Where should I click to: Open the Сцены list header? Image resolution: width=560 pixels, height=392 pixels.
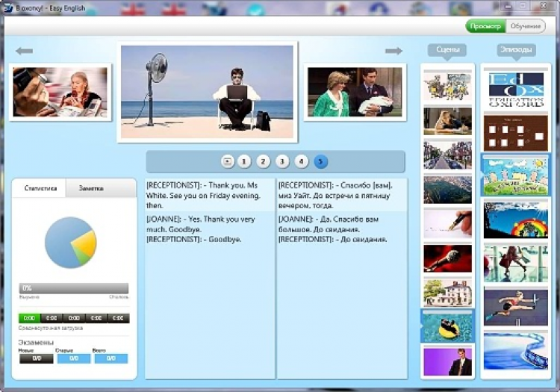coord(447,49)
